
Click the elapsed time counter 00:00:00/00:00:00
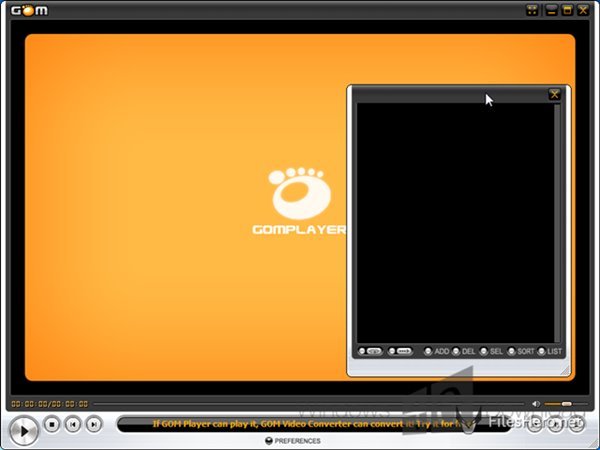pos(49,404)
